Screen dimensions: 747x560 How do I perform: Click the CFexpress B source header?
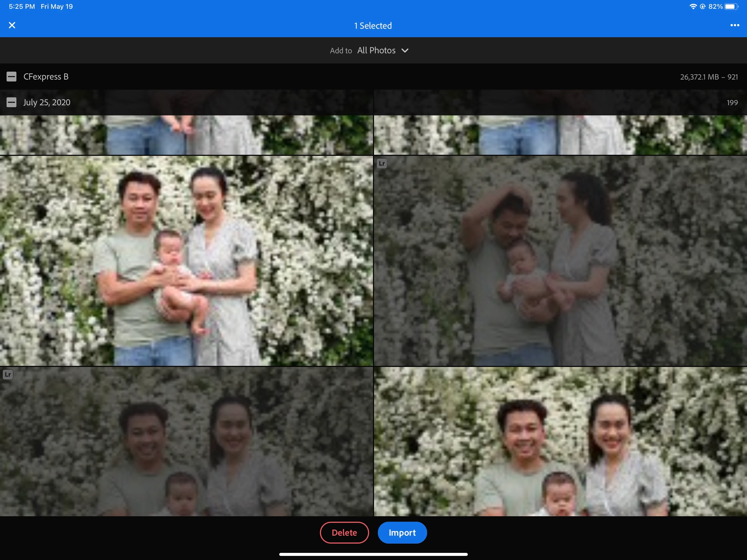46,77
